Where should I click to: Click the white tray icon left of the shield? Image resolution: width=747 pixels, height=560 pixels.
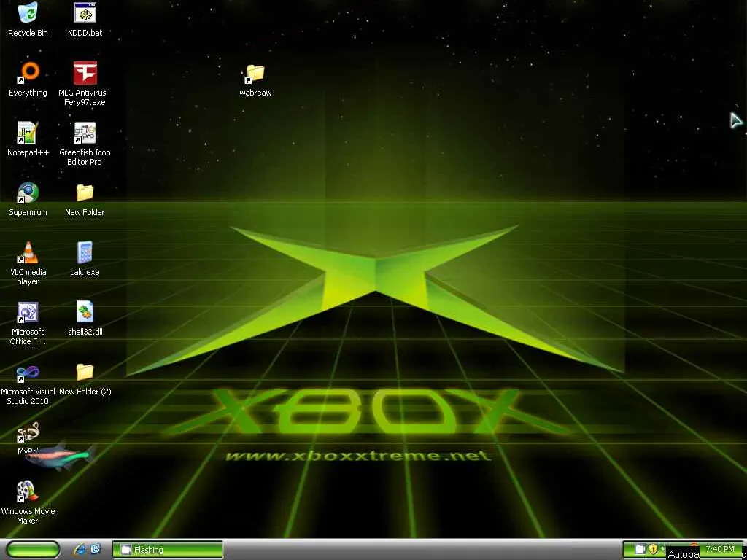click(640, 550)
